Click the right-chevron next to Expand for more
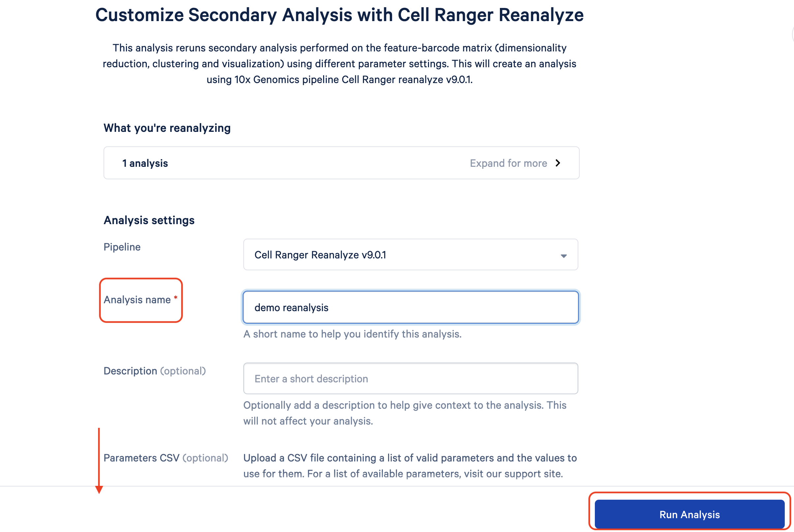Screen dimensions: 794x532 559,163
